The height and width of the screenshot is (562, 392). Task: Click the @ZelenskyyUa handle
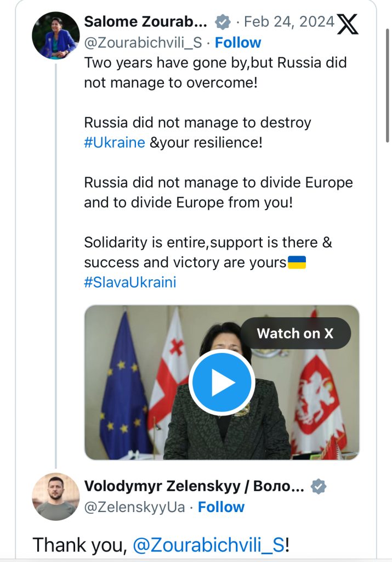[135, 507]
